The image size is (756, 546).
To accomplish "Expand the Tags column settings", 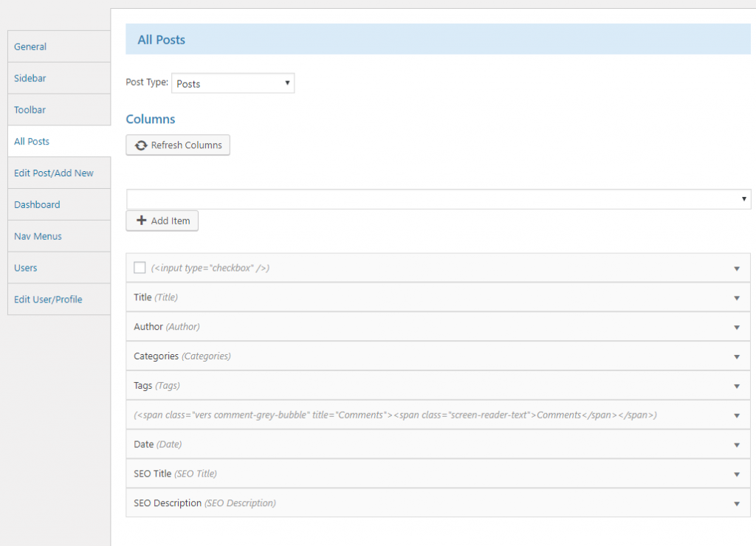I will (736, 385).
